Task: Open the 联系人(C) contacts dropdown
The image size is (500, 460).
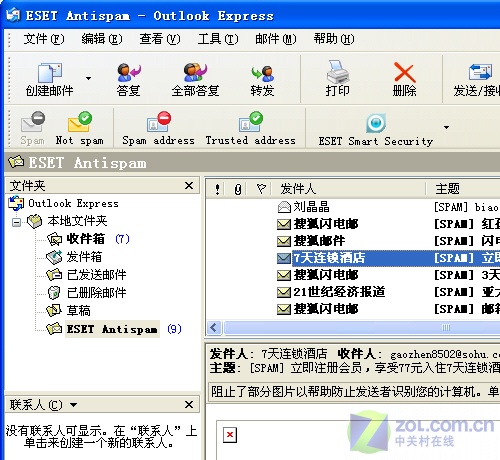Action: [73, 405]
